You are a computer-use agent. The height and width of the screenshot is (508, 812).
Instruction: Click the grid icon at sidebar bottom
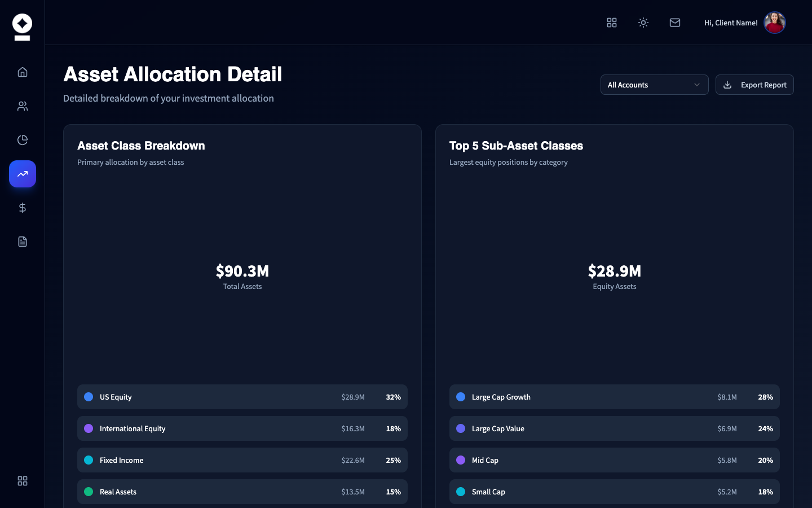[x=23, y=481]
